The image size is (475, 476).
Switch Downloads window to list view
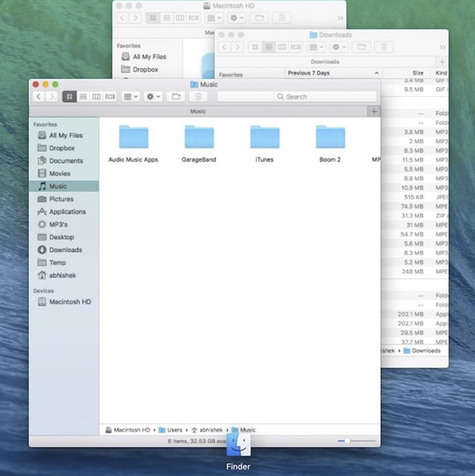coord(269,47)
